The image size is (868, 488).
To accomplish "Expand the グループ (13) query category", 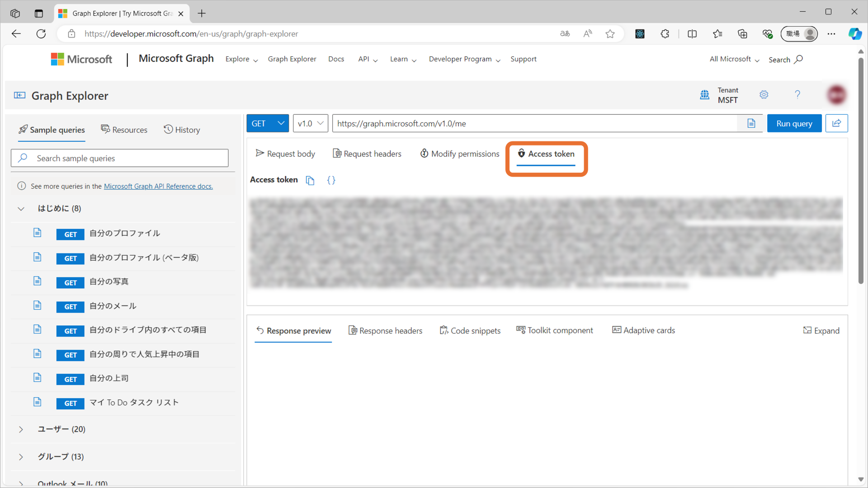I will click(x=21, y=457).
